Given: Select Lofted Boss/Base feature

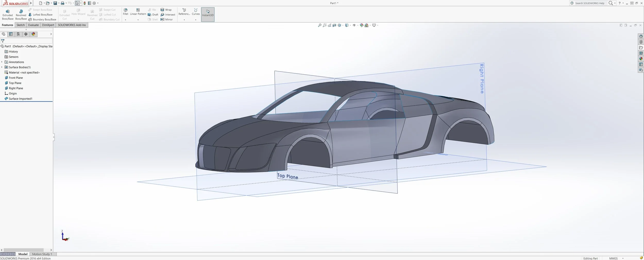Looking at the screenshot, I should pyautogui.click(x=40, y=15).
